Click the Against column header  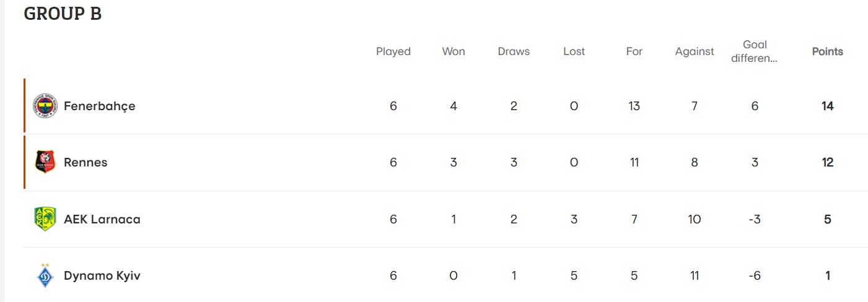pos(695,52)
